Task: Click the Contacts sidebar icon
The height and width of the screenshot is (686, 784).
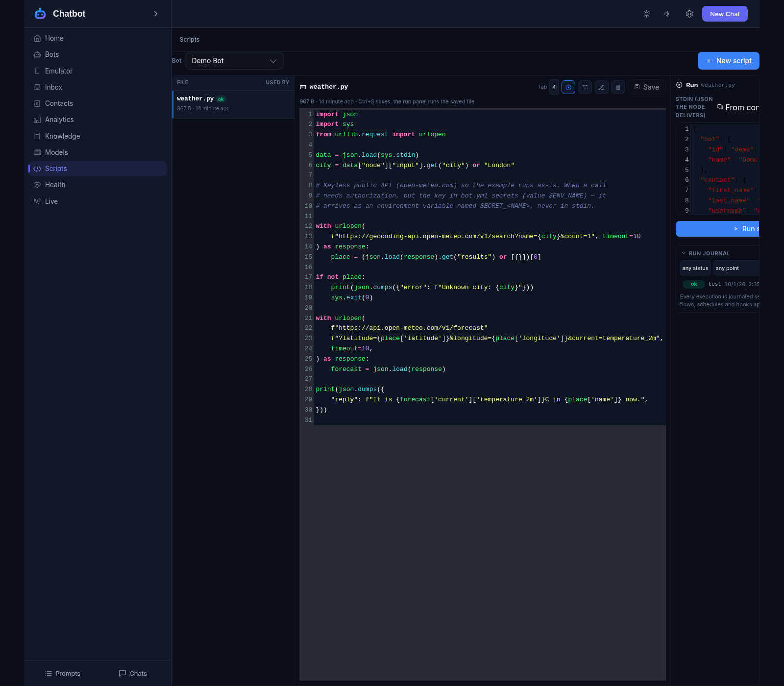Action: tap(37, 103)
